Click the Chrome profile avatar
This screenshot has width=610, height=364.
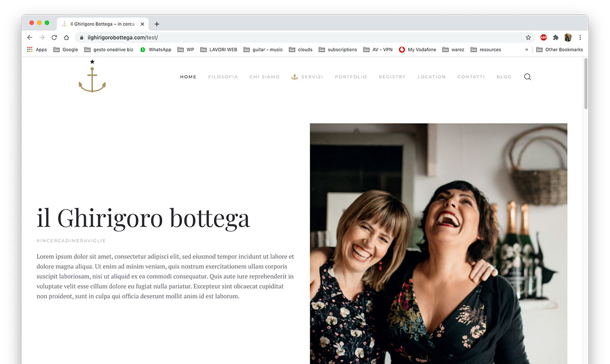(x=568, y=38)
